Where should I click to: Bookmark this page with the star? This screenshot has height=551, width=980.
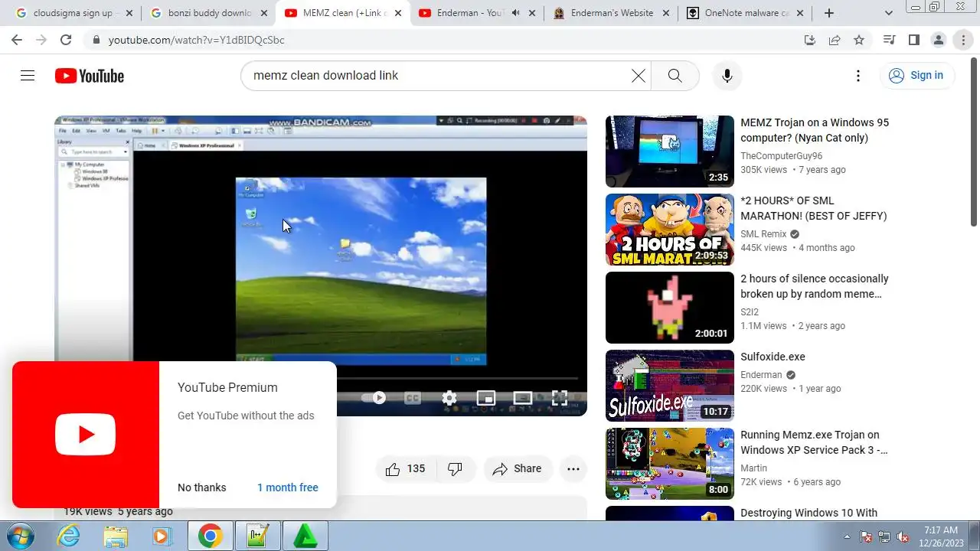(x=859, y=40)
